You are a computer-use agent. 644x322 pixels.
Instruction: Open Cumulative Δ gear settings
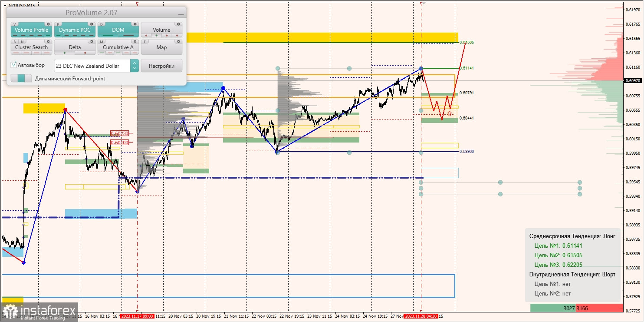135,42
